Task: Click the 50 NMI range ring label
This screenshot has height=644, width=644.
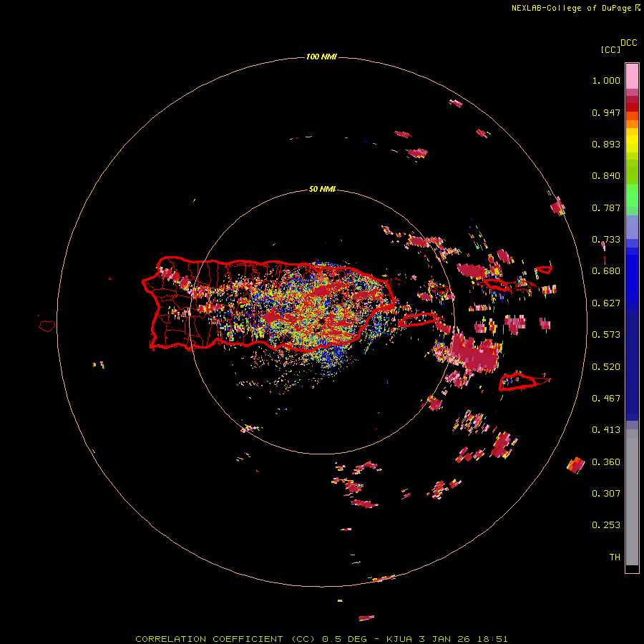Action: pos(322,189)
